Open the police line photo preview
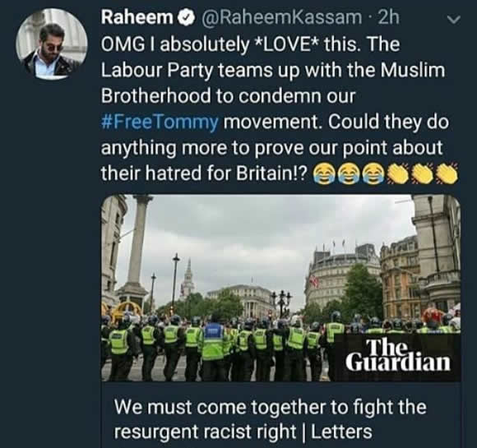The image size is (477, 448). pos(280,288)
